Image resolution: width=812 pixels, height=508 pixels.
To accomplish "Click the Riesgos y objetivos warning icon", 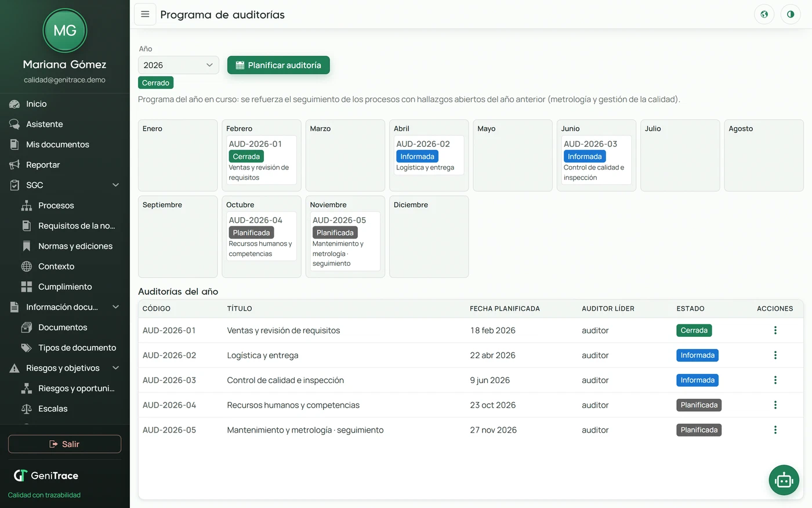I will click(x=14, y=368).
